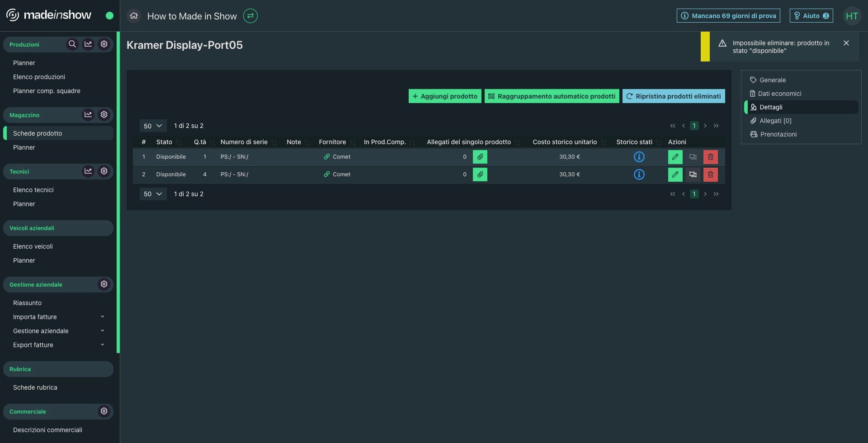Open Schede rubrica in the sidebar

pos(35,387)
